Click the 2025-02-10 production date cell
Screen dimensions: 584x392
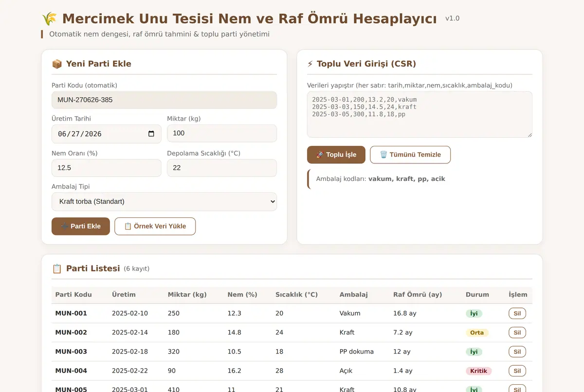(130, 313)
